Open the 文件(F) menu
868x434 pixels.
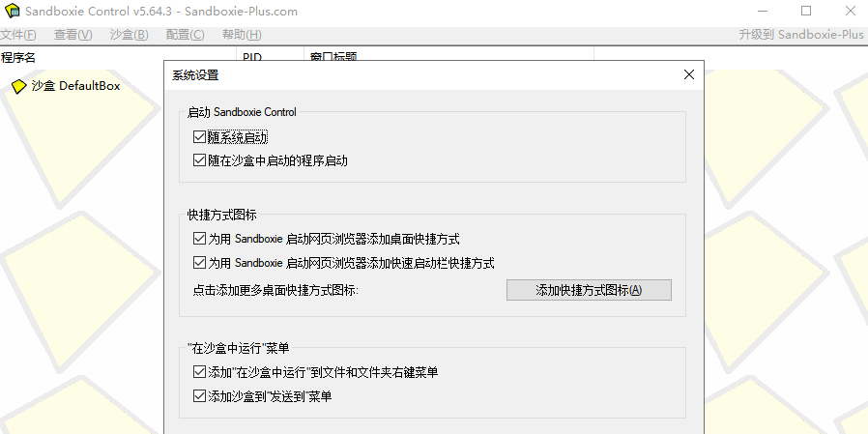(x=18, y=35)
